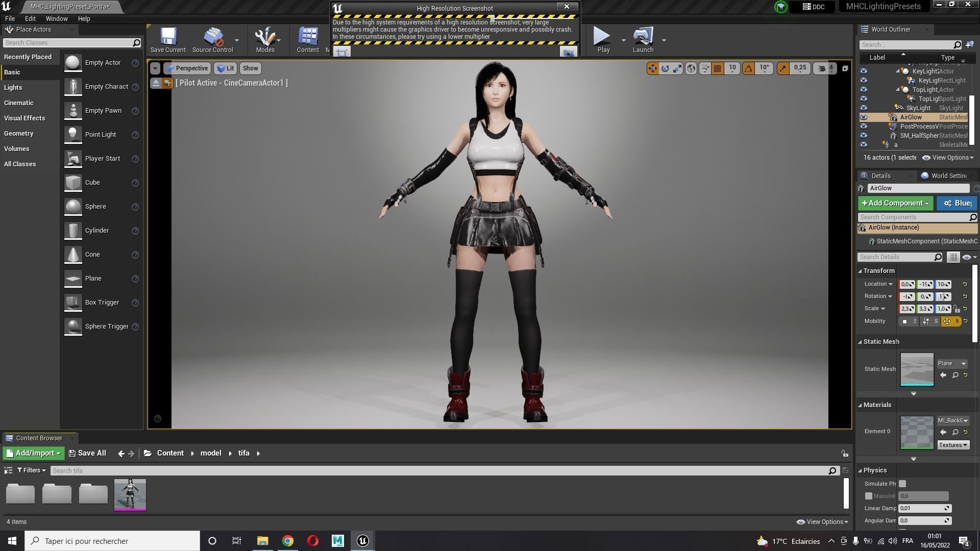Open the Filters dropdown in Content Browser
This screenshot has height=551, width=980.
coord(32,471)
